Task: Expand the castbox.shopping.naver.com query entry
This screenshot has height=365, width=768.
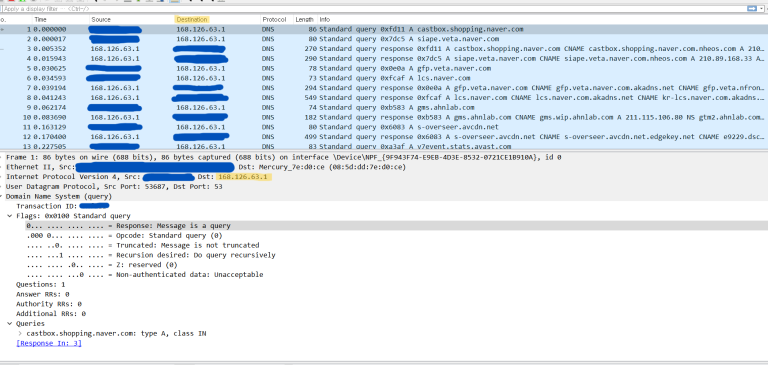Action: [x=20, y=334]
